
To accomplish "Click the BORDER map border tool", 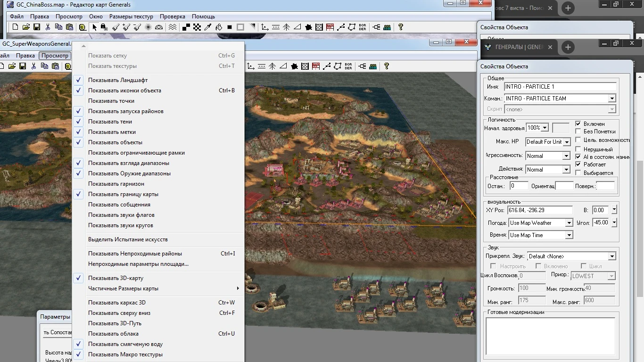I will (x=362, y=27).
